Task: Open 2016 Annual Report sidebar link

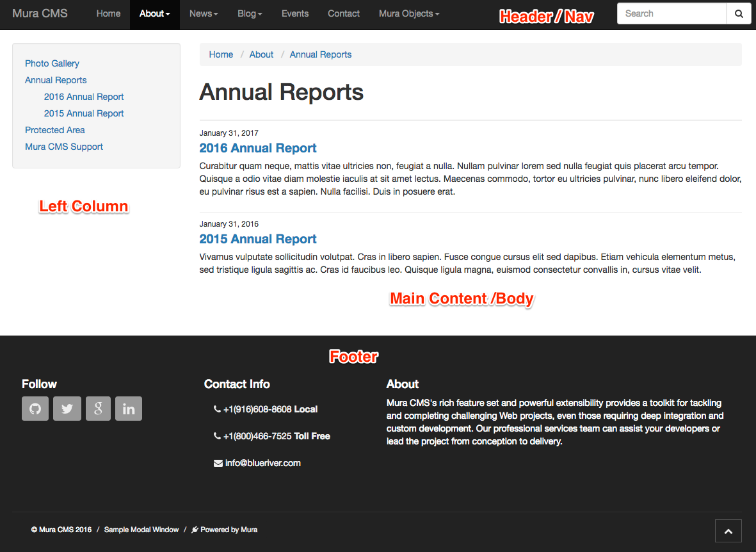Action: 84,97
